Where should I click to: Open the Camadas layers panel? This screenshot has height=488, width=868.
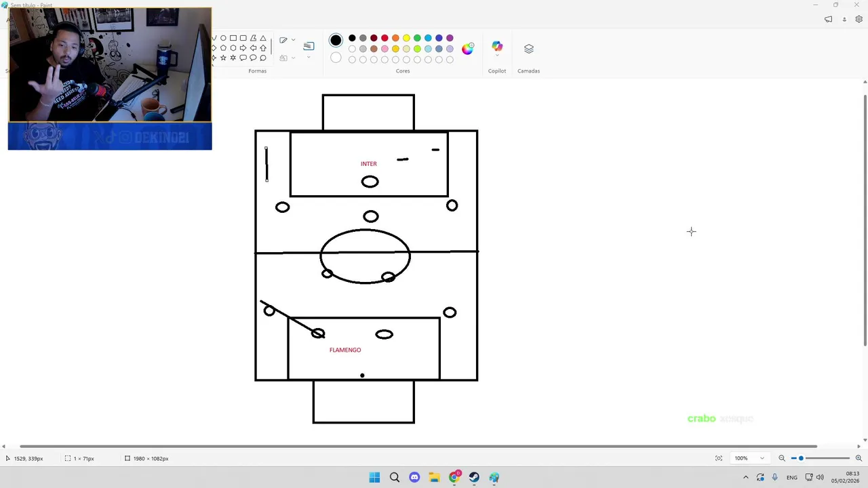529,49
